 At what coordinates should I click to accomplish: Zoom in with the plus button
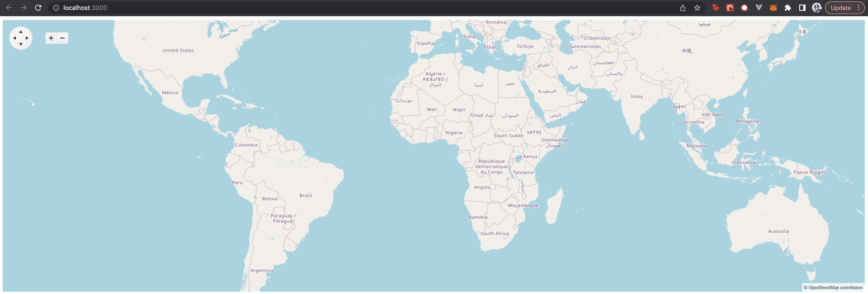click(x=51, y=38)
